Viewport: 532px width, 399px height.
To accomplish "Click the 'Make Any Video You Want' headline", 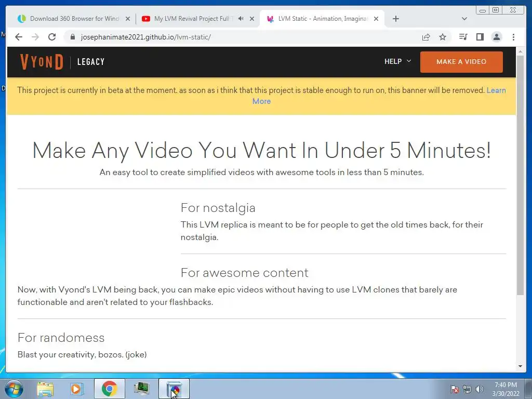I will tap(262, 150).
